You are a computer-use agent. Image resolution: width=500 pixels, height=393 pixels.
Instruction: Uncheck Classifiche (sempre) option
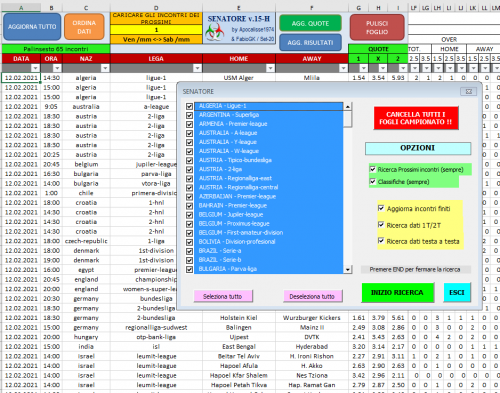[373, 182]
